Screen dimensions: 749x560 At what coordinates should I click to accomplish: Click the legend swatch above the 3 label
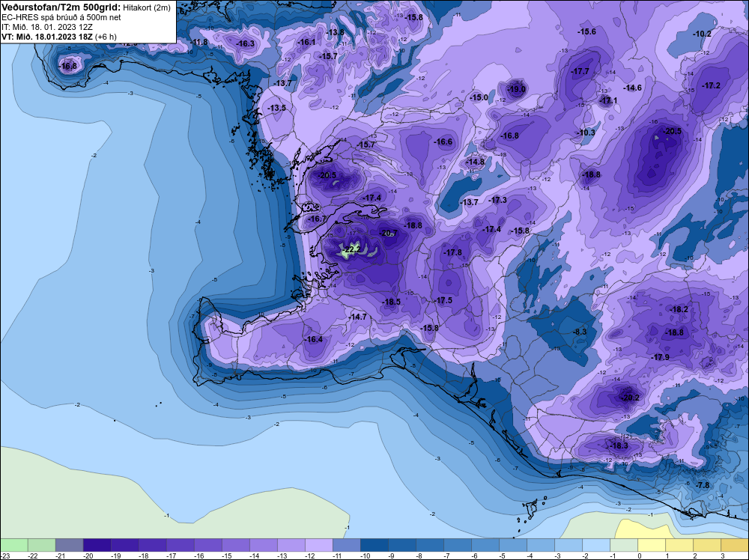click(x=734, y=545)
